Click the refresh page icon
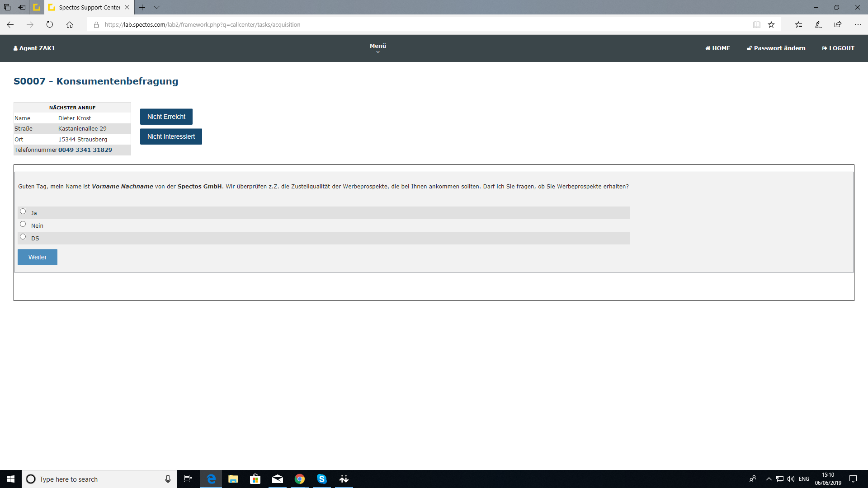This screenshot has height=488, width=868. point(50,24)
